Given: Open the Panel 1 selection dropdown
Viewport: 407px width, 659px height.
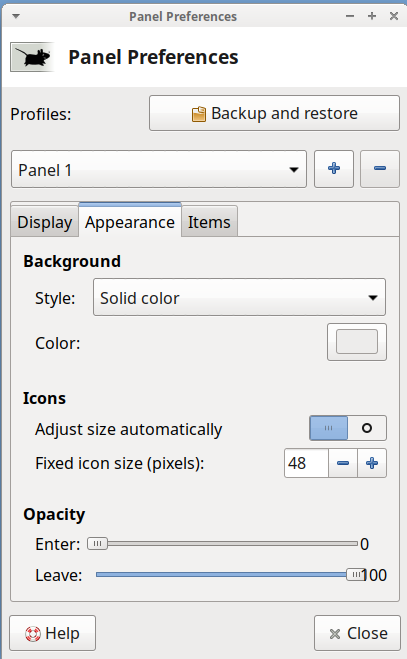Looking at the screenshot, I should point(159,169).
